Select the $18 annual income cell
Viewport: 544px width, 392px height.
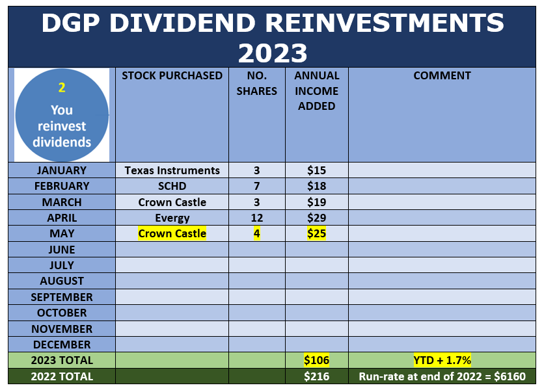point(316,186)
